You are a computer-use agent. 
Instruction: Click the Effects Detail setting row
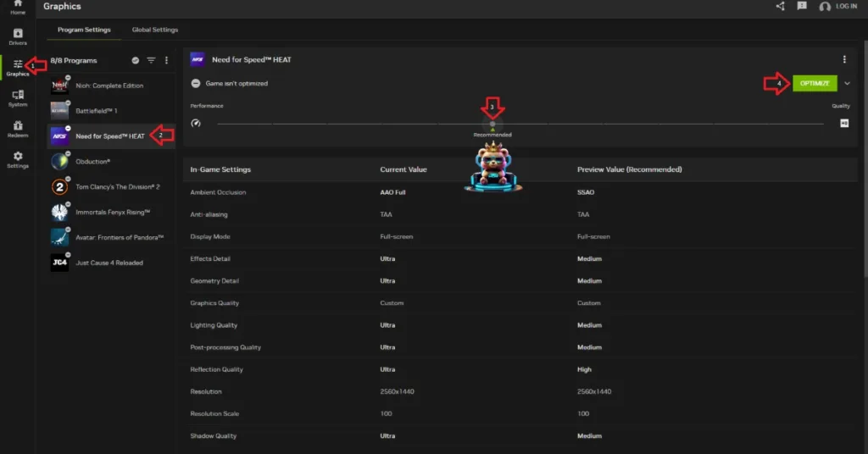[x=520, y=259]
